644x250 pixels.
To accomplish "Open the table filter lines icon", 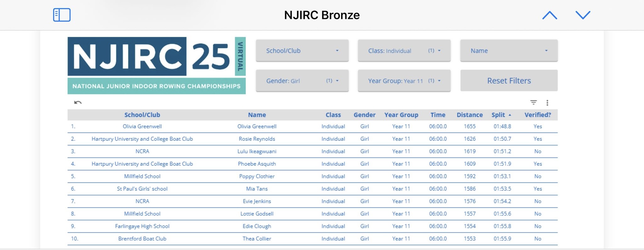I will 533,102.
